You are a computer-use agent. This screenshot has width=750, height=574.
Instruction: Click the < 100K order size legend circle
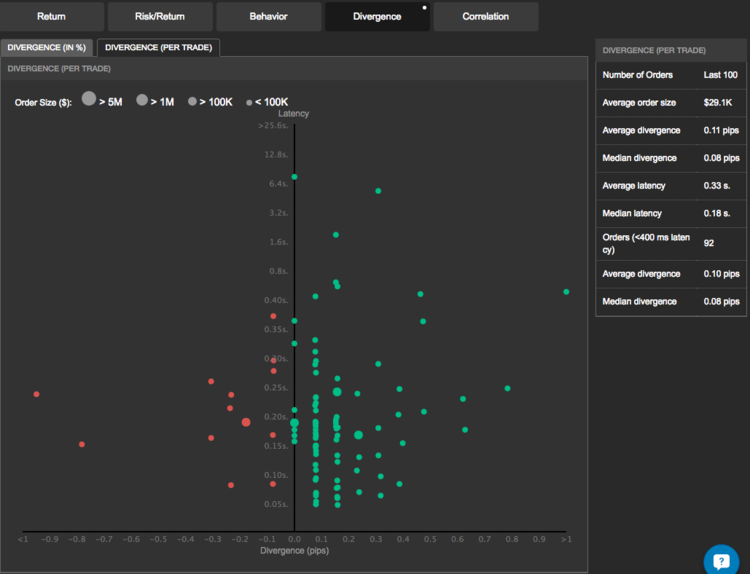[x=249, y=102]
